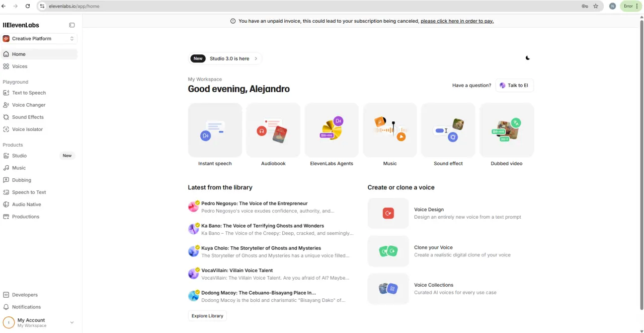Click the New badge next to Studio
The image size is (644, 333).
[67, 156]
